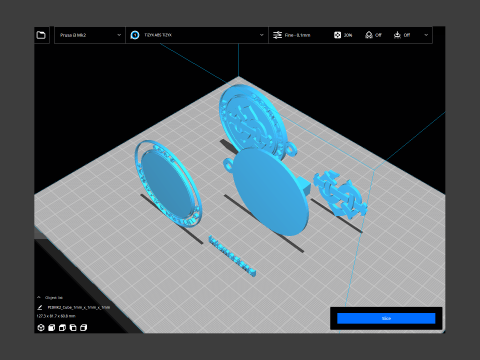Viewport: 480px width, 360px height.
Task: Select the ring-framed oval model on left
Action: click(x=168, y=183)
